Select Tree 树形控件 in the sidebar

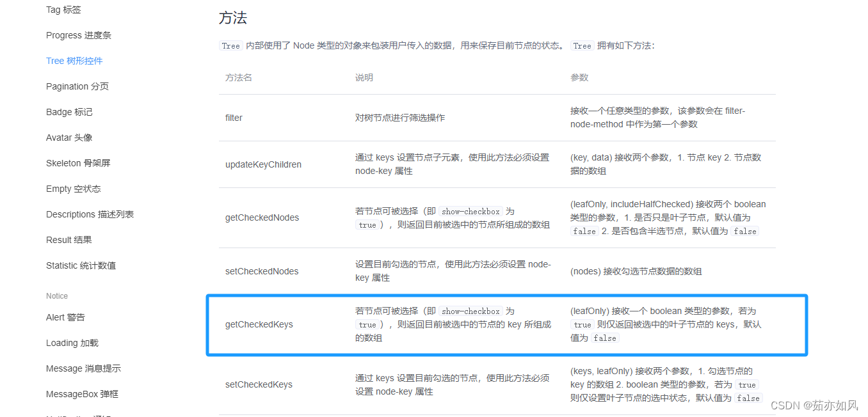74,61
